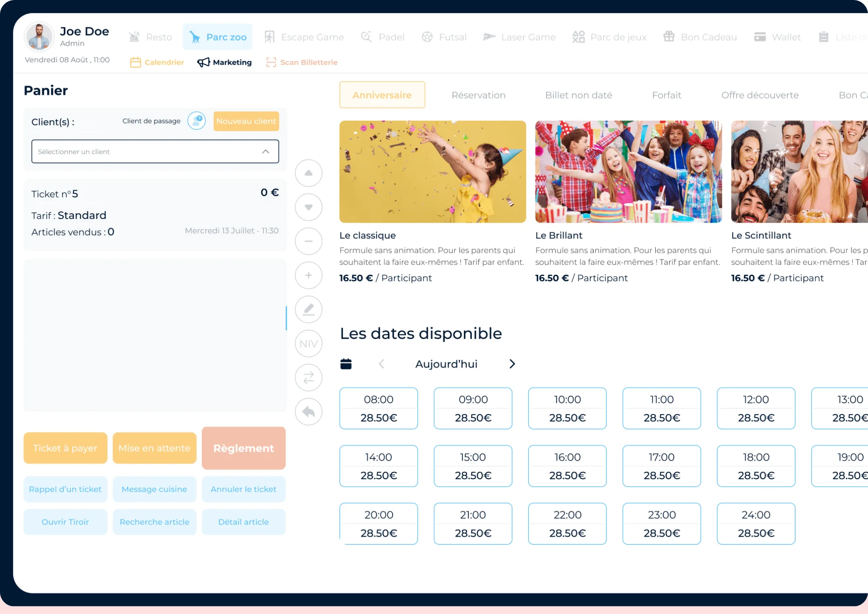This screenshot has height=614, width=868.
Task: Click the Futsal ball icon
Action: (x=427, y=37)
